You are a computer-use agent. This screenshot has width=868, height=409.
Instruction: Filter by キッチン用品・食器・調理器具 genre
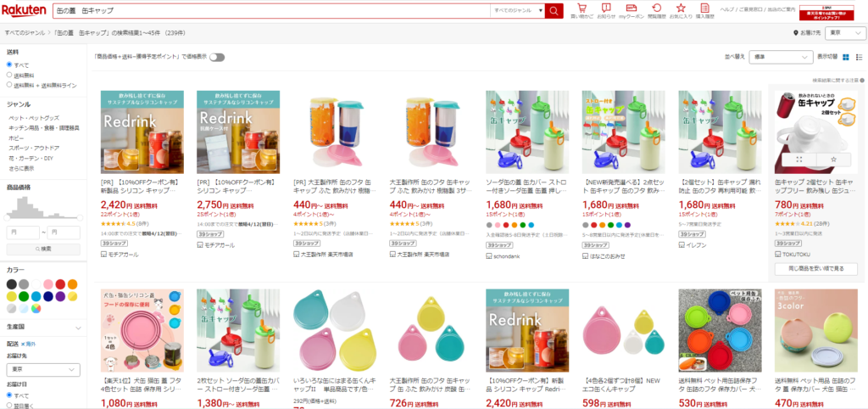[44, 128]
